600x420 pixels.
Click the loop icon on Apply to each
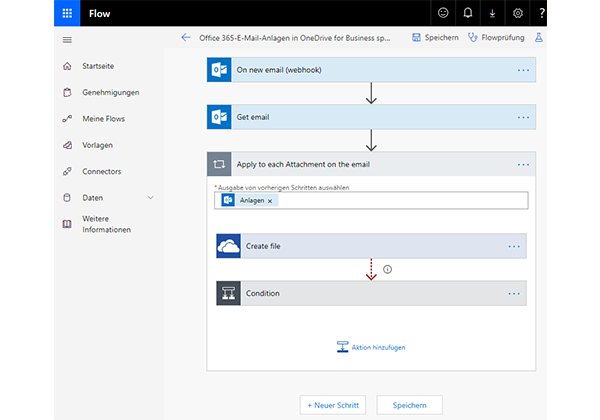click(x=219, y=164)
